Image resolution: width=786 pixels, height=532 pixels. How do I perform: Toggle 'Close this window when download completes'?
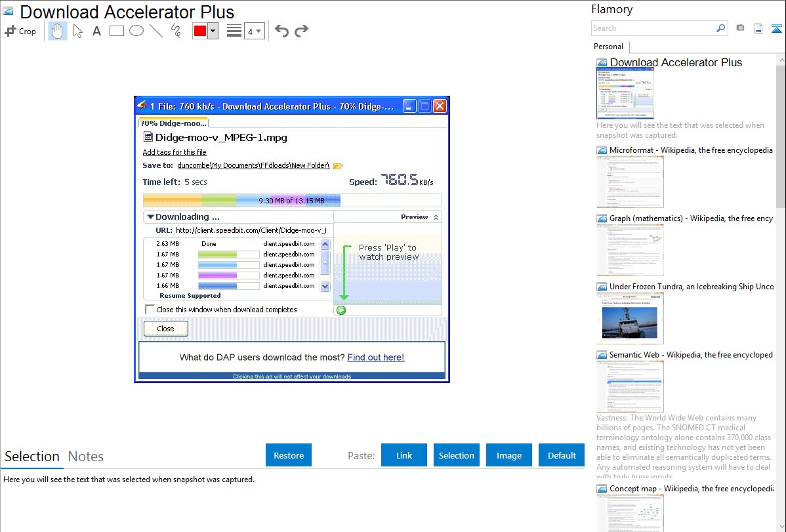pos(150,310)
